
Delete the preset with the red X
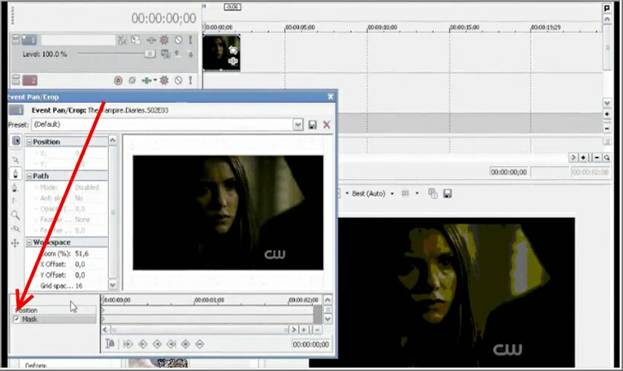pyautogui.click(x=327, y=125)
